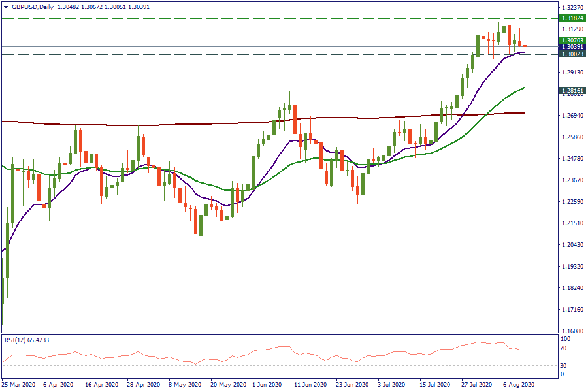
Task: Click the 1.16080 price scale label
Action: point(572,331)
